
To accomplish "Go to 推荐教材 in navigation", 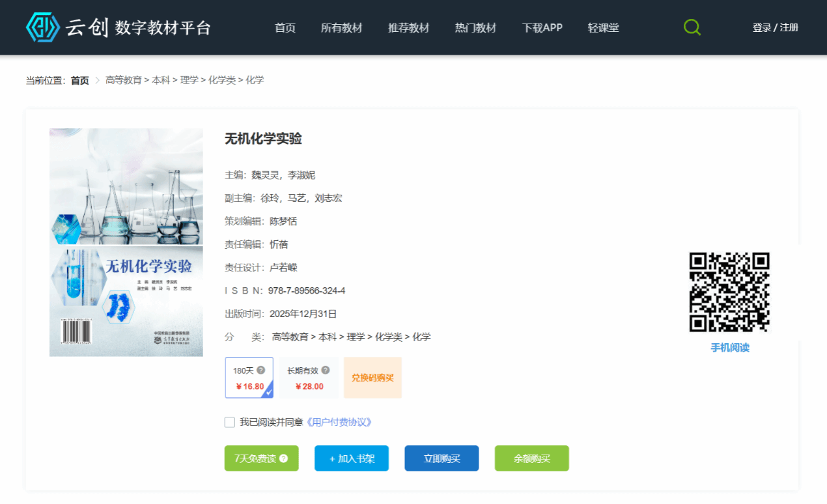I will pyautogui.click(x=408, y=28).
